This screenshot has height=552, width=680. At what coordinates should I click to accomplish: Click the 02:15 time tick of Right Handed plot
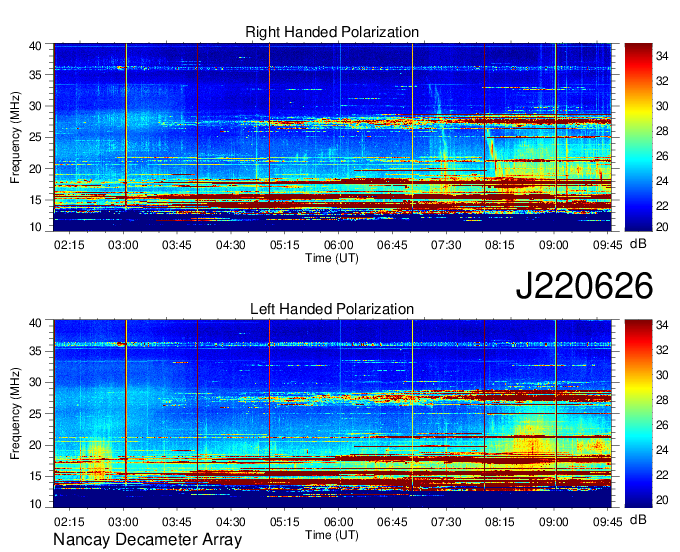(69, 245)
